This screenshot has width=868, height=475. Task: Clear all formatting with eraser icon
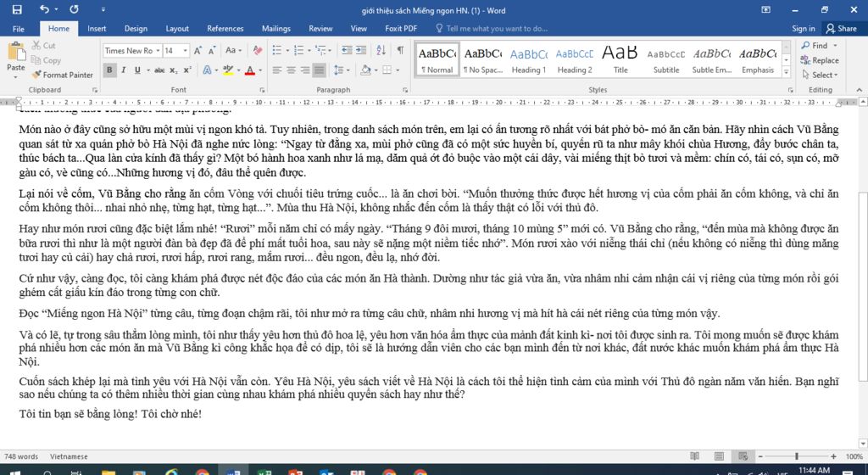coord(258,50)
